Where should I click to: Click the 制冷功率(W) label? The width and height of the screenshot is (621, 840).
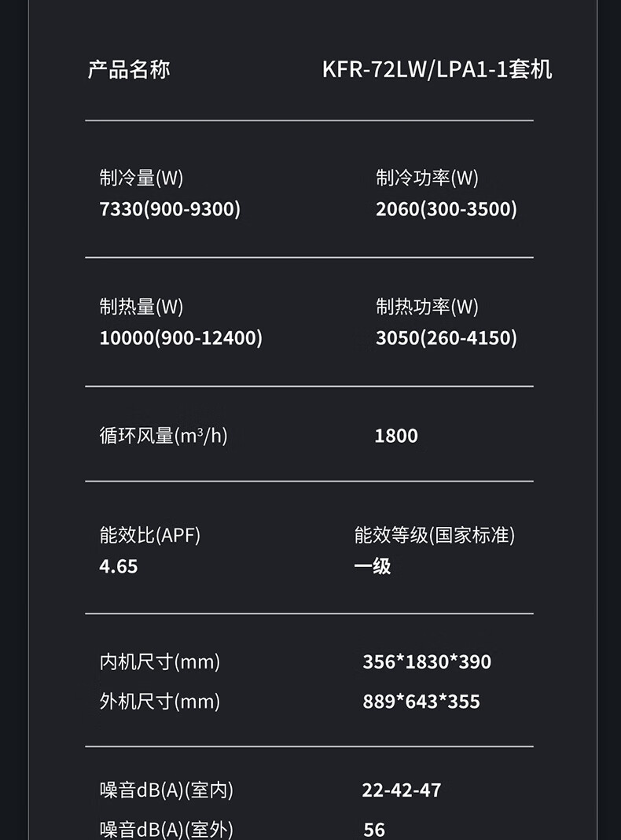[427, 178]
